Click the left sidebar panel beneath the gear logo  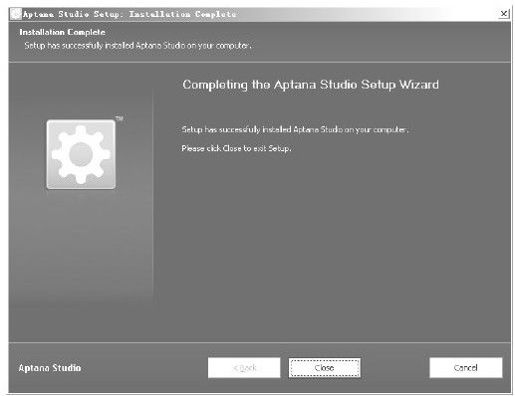point(81,260)
